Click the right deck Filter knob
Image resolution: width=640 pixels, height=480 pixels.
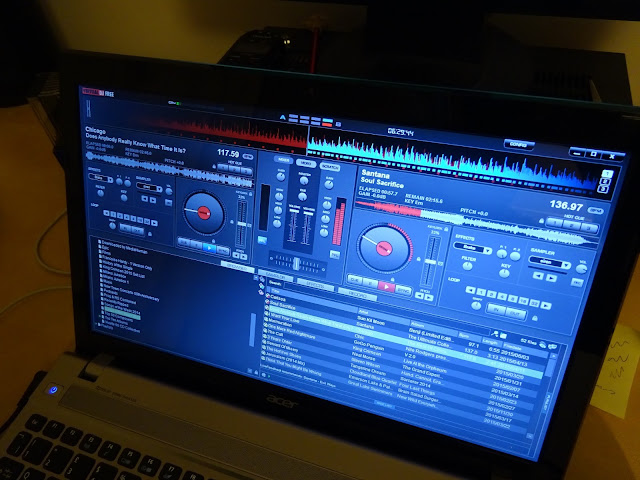pyautogui.click(x=467, y=266)
